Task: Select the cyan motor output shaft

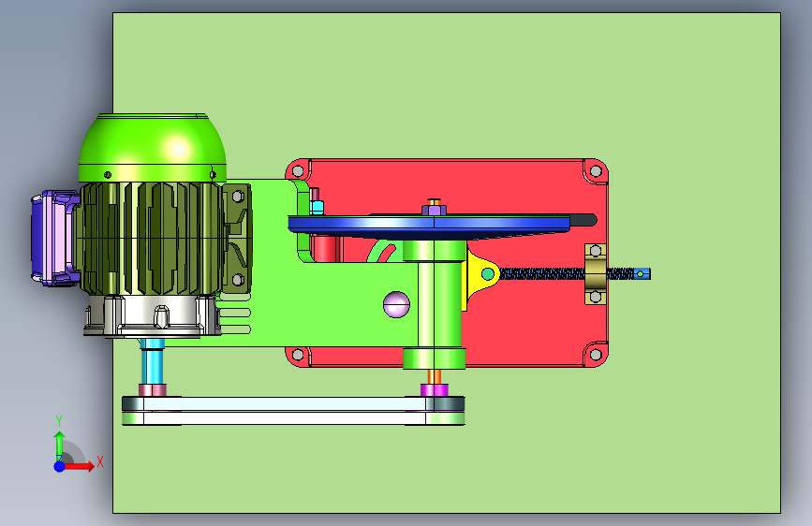Action: (x=153, y=362)
